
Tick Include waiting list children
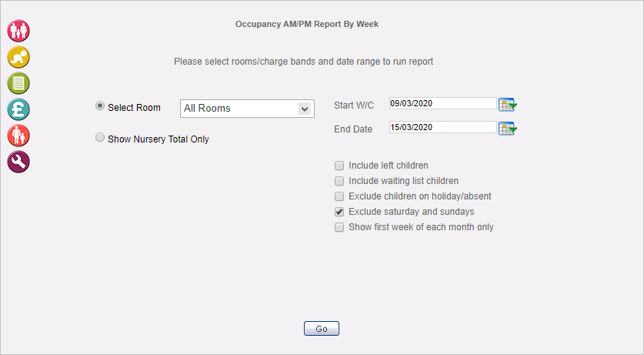click(x=339, y=181)
